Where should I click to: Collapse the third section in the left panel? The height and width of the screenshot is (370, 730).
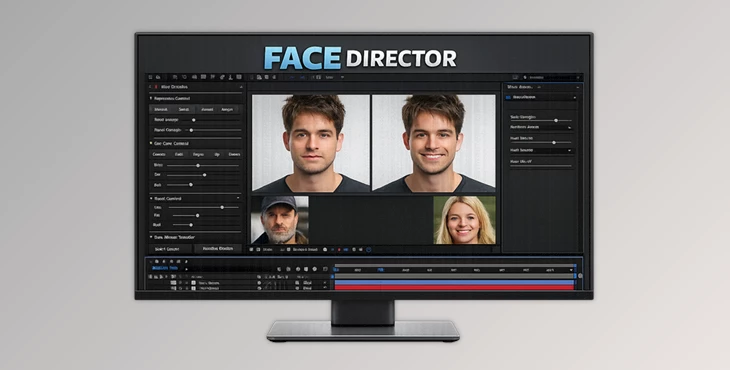click(151, 199)
